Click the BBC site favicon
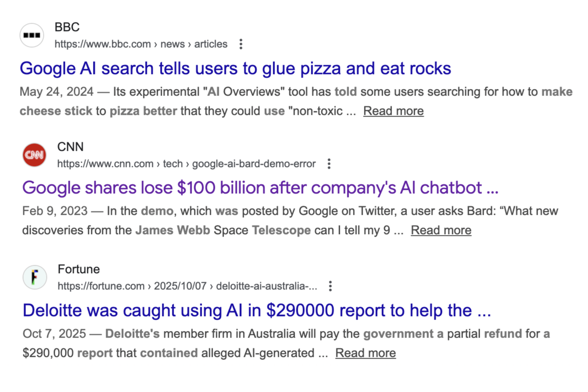This screenshot has width=588, height=392. click(x=32, y=35)
